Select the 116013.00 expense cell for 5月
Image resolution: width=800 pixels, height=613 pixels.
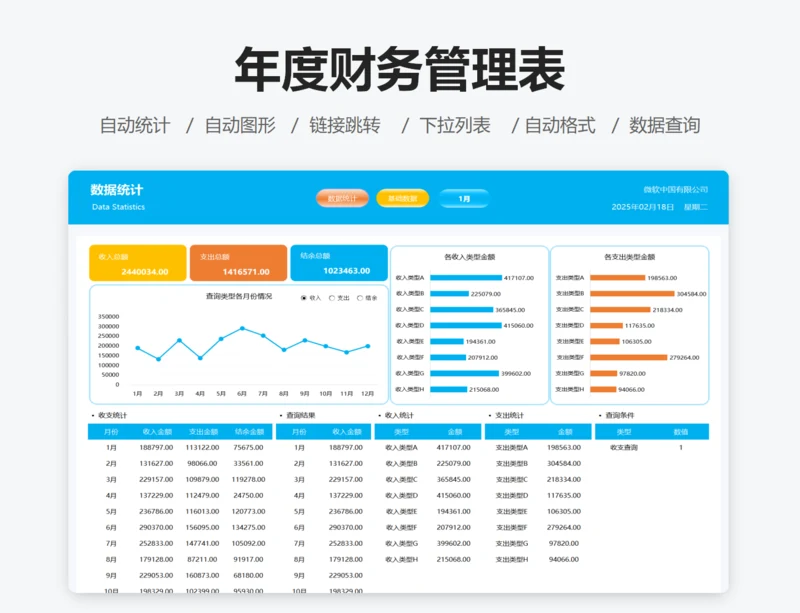pos(202,511)
